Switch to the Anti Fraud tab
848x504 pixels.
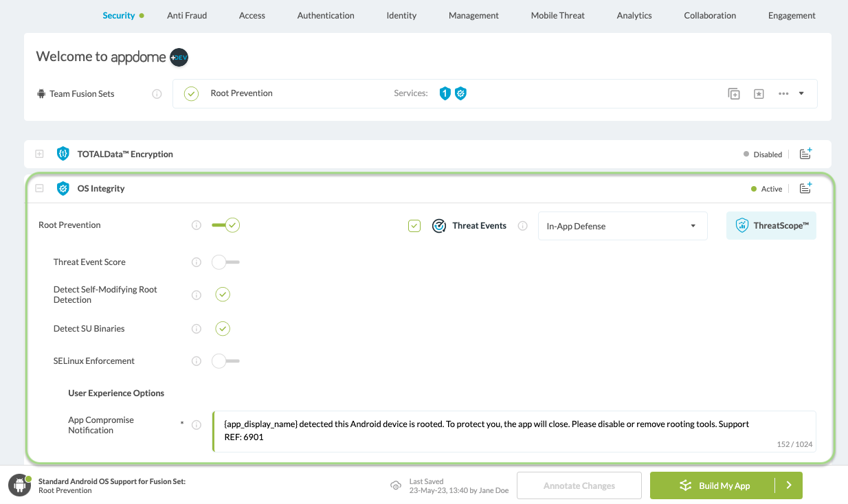(187, 15)
